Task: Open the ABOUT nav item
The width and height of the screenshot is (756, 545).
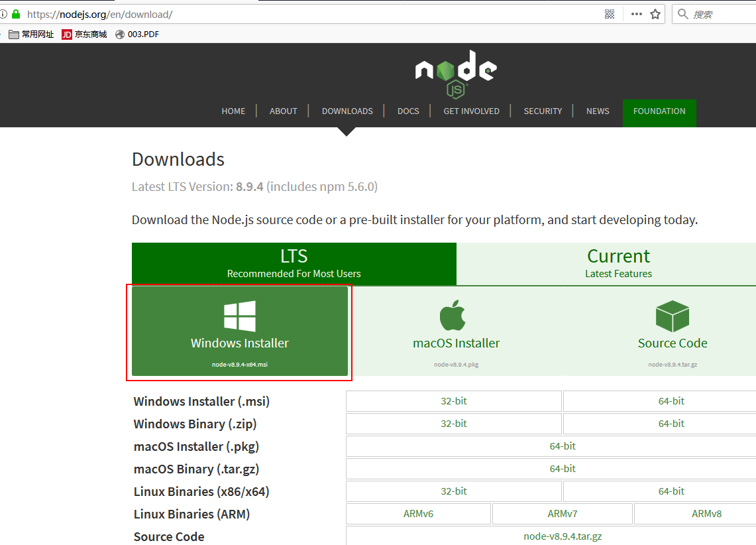Action: click(284, 111)
